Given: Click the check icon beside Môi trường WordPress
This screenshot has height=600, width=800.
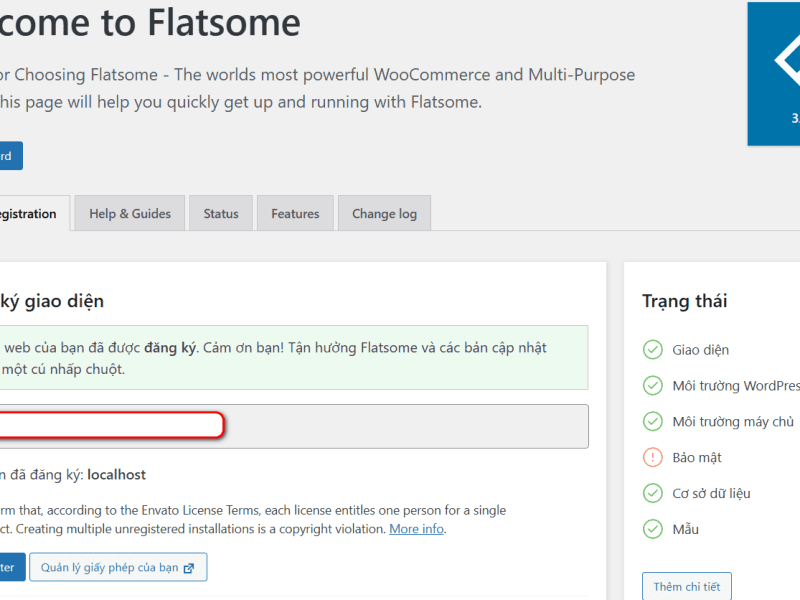Looking at the screenshot, I should pos(653,385).
